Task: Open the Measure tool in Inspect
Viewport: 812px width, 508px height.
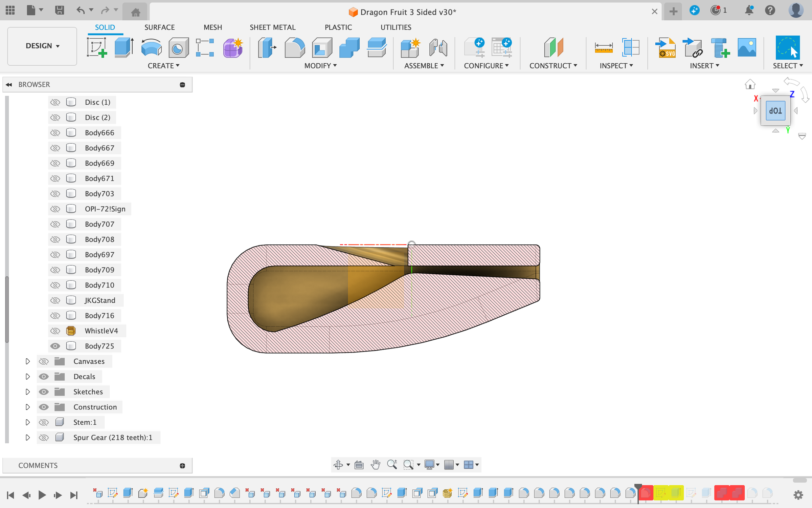Action: click(x=604, y=47)
